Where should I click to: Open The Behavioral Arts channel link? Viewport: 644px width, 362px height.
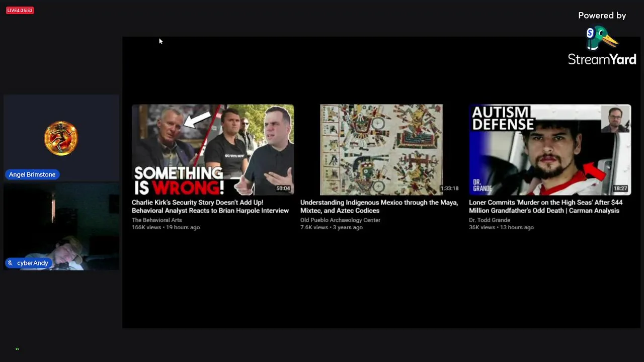point(157,220)
